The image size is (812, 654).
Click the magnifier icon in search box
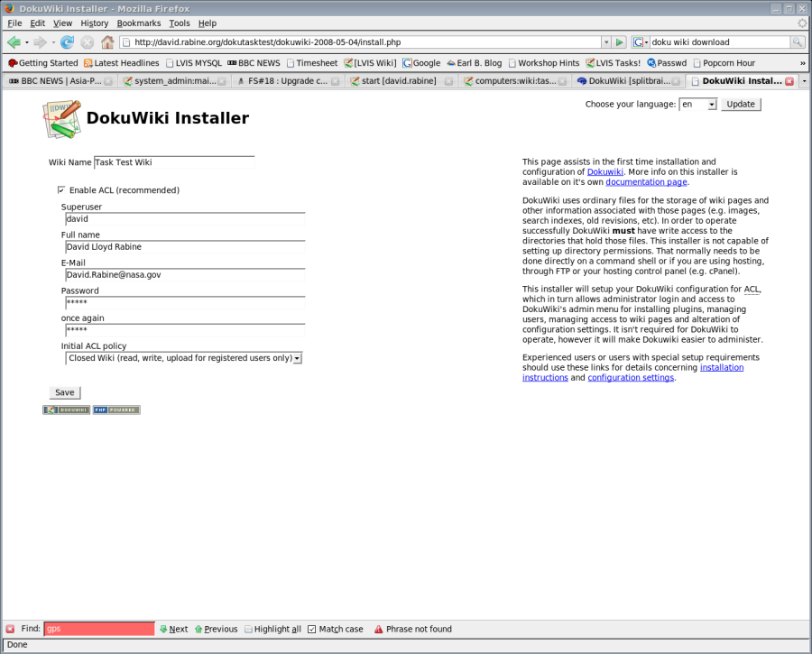pos(797,41)
